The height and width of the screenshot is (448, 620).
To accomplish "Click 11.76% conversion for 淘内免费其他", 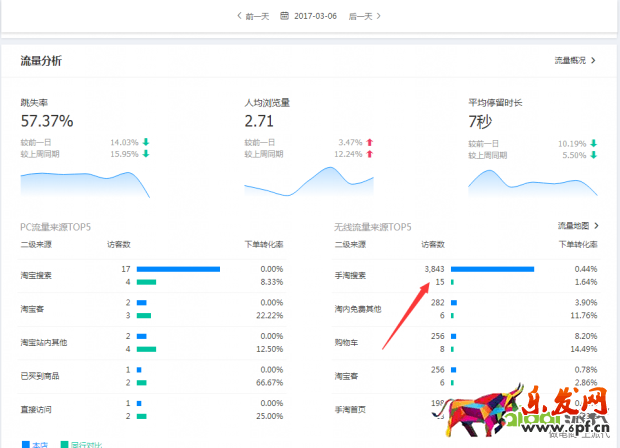I will pos(584,316).
